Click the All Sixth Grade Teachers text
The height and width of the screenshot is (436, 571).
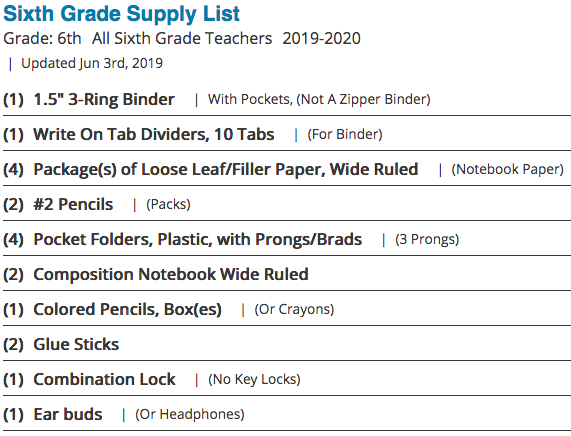click(182, 39)
